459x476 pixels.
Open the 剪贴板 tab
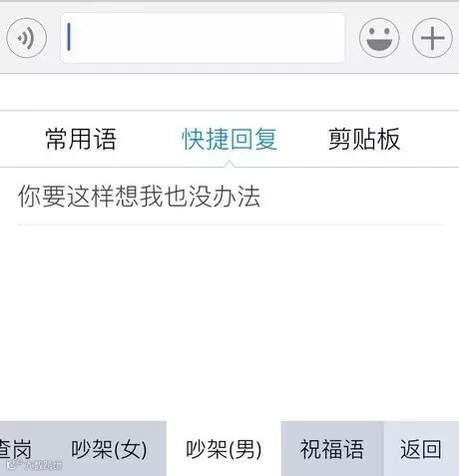364,139
